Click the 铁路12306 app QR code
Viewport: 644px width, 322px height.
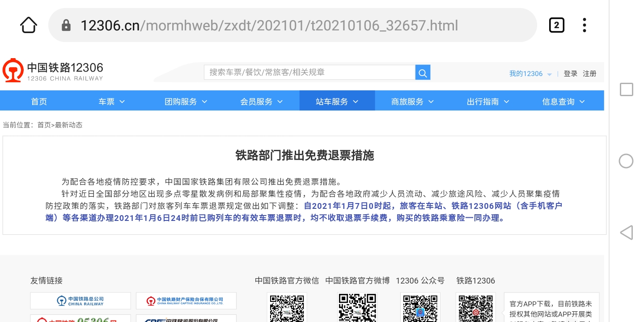[x=476, y=308]
